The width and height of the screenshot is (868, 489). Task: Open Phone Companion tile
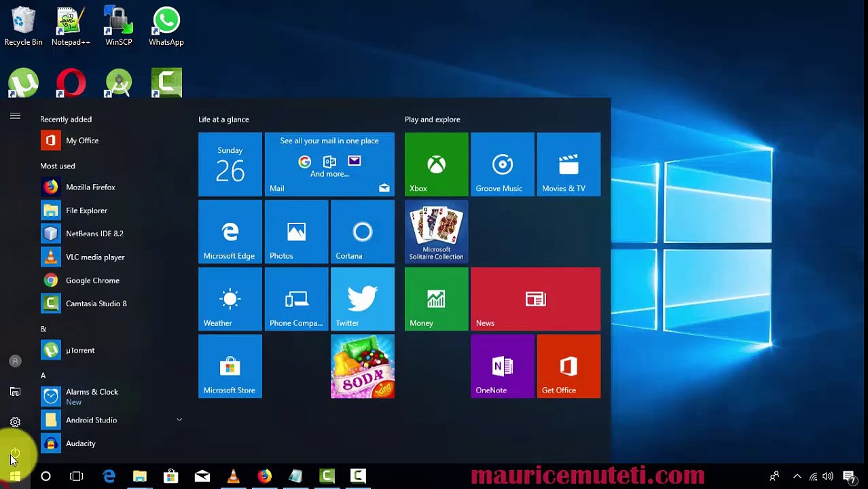(296, 299)
